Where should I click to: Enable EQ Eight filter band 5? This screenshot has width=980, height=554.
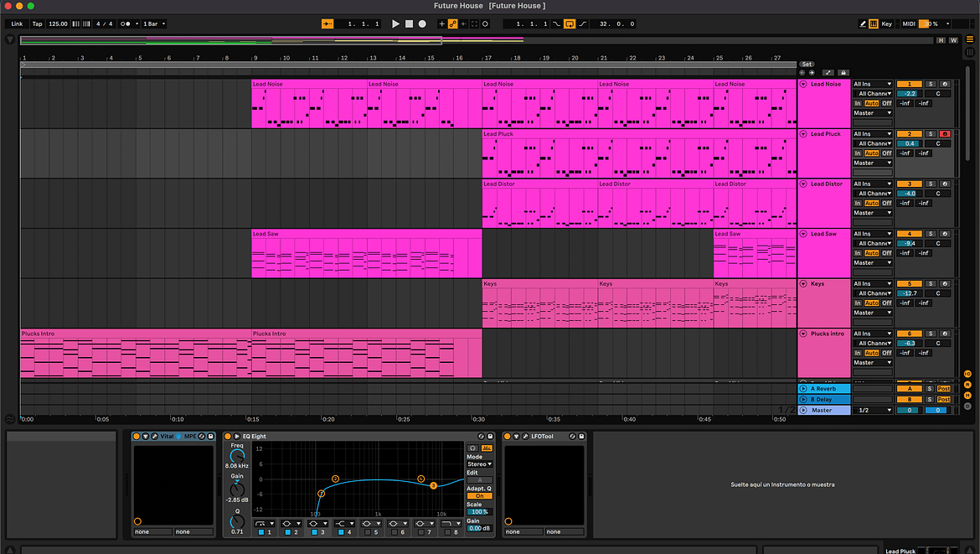point(367,532)
